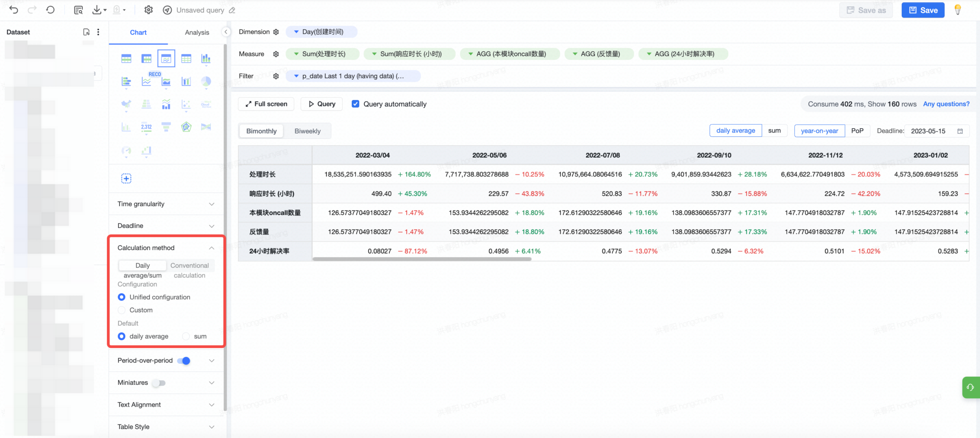Click the undo arrow icon

point(14,10)
